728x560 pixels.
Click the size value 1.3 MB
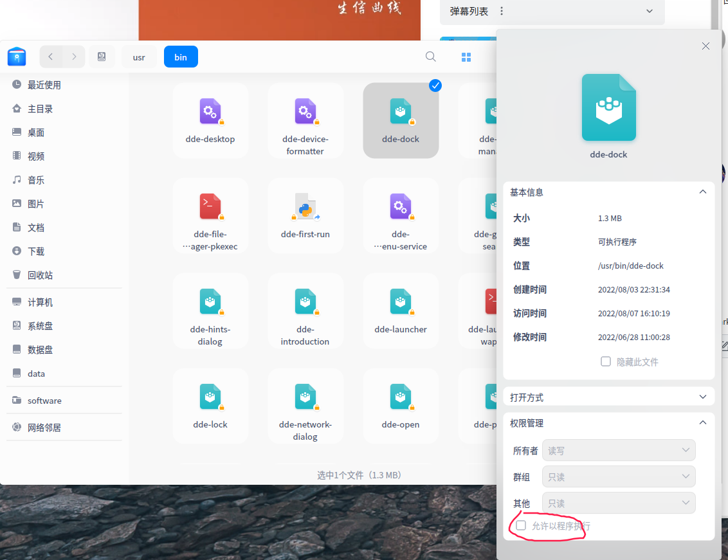tap(610, 218)
